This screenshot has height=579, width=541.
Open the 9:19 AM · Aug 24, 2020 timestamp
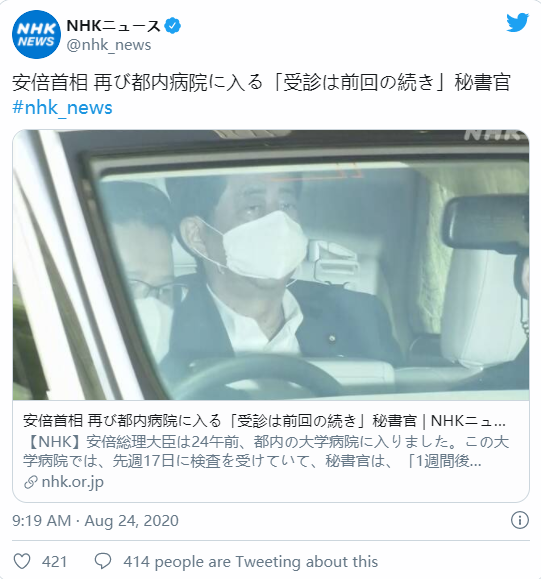click(95, 521)
